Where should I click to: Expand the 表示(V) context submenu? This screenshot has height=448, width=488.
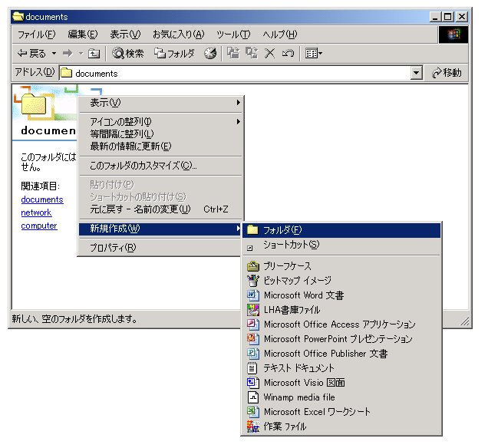pyautogui.click(x=161, y=103)
